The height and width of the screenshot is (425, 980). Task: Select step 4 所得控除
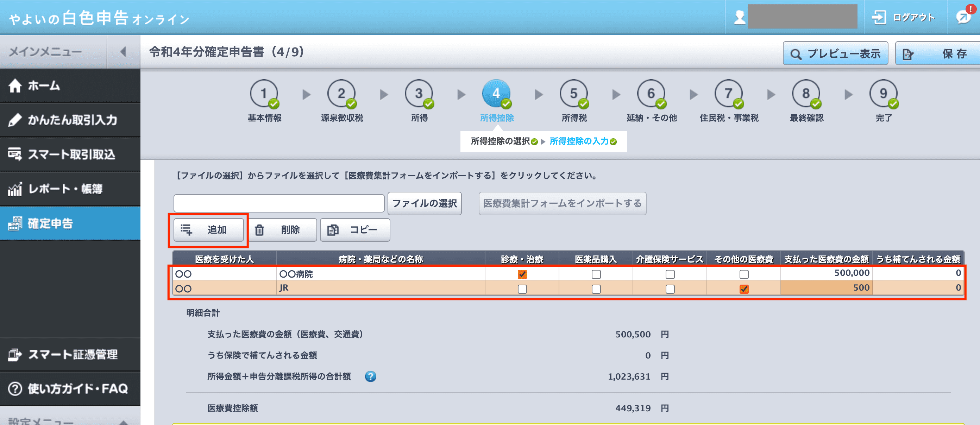pos(496,101)
